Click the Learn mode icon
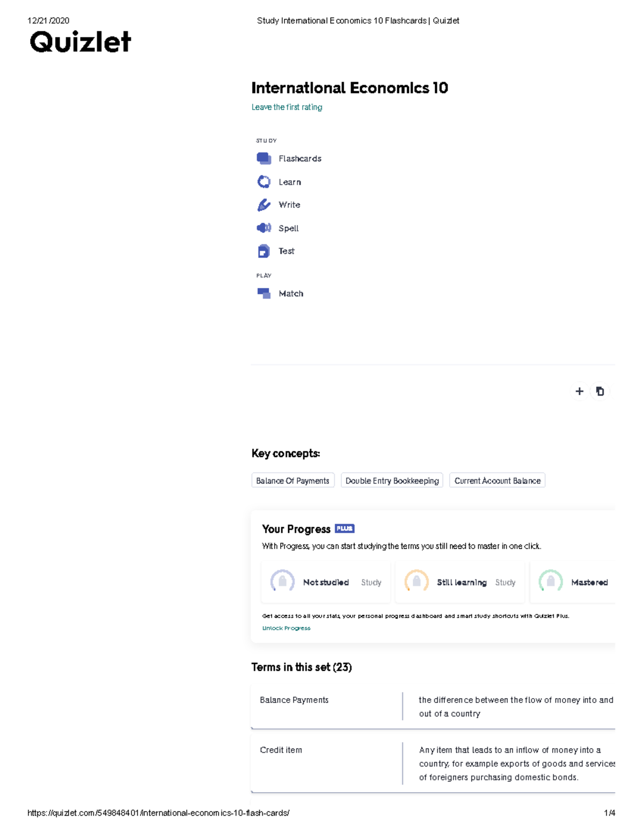 [x=264, y=182]
